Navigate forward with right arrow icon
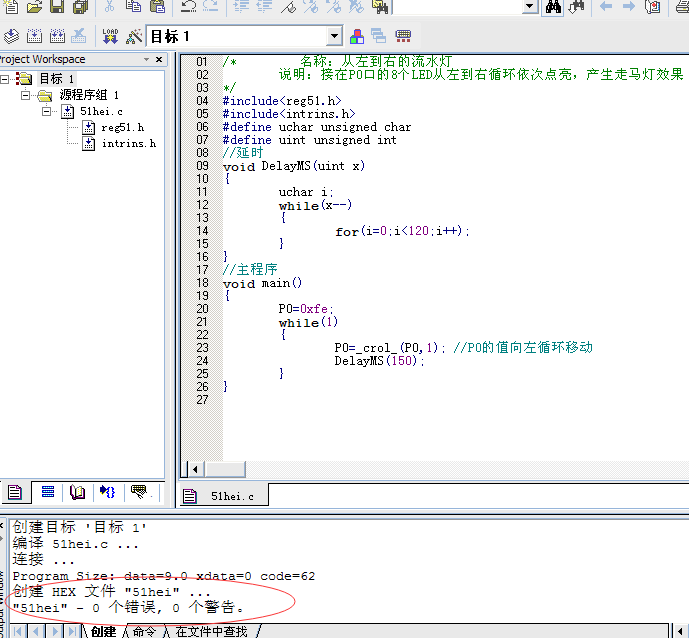 (629, 6)
